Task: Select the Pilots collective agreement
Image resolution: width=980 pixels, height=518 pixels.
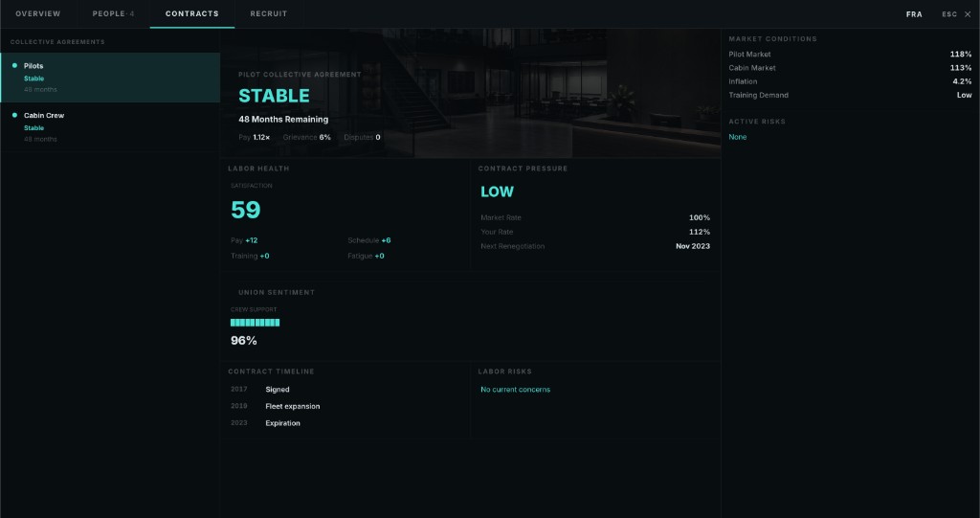Action: [110, 78]
